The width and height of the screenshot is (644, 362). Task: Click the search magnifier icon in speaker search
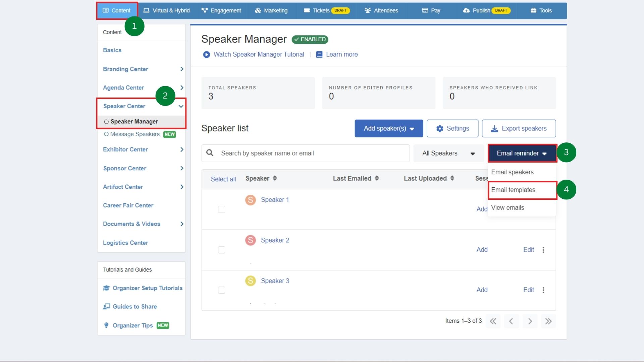tap(210, 153)
